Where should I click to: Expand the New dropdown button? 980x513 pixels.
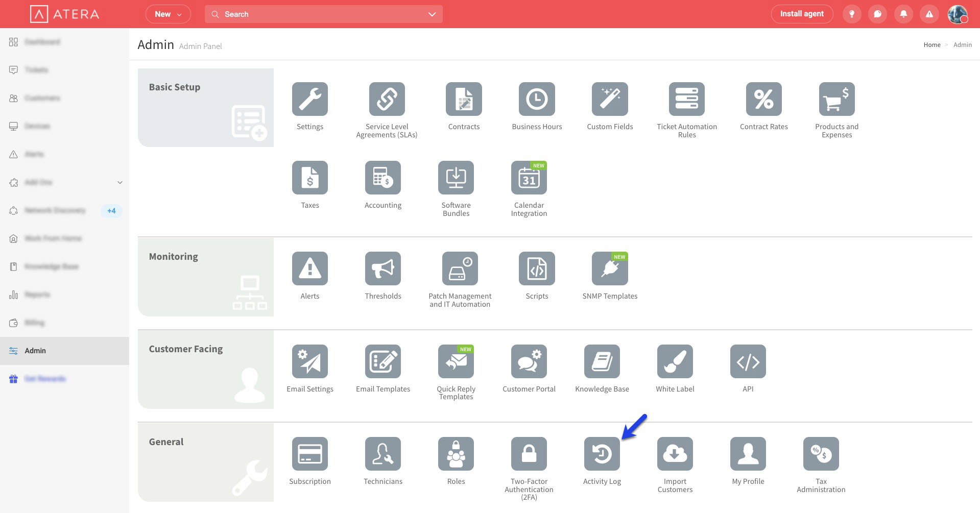168,14
